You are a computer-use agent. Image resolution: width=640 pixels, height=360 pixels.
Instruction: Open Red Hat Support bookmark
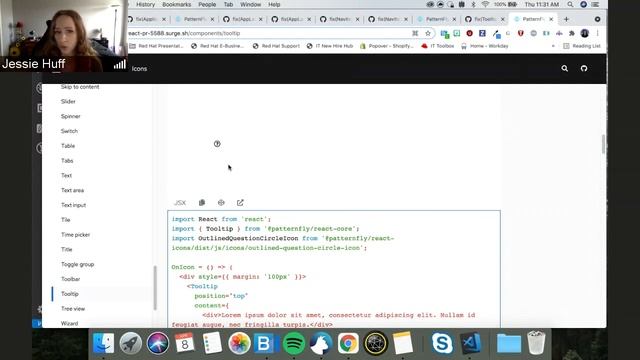276,46
